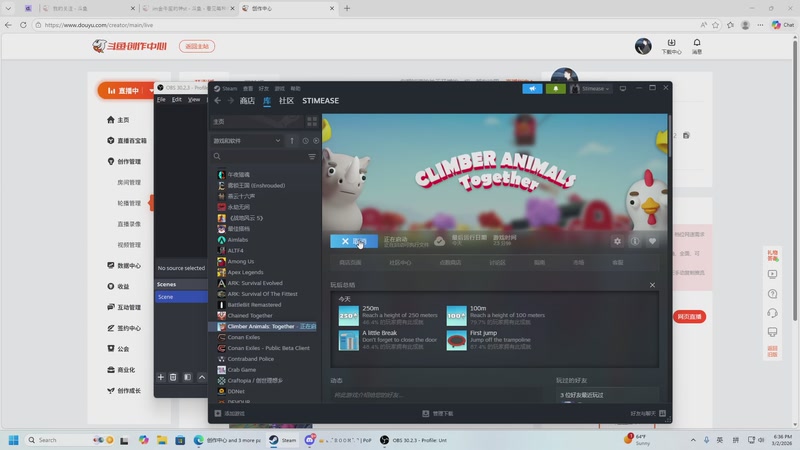This screenshot has width=800, height=450.
Task: Close the post-game summary panel
Action: point(652,285)
